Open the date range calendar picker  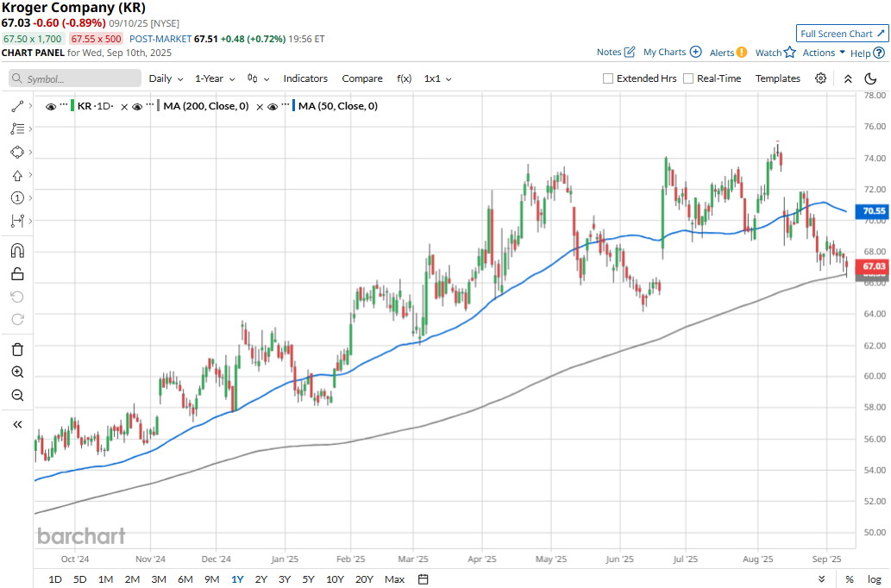tap(423, 579)
